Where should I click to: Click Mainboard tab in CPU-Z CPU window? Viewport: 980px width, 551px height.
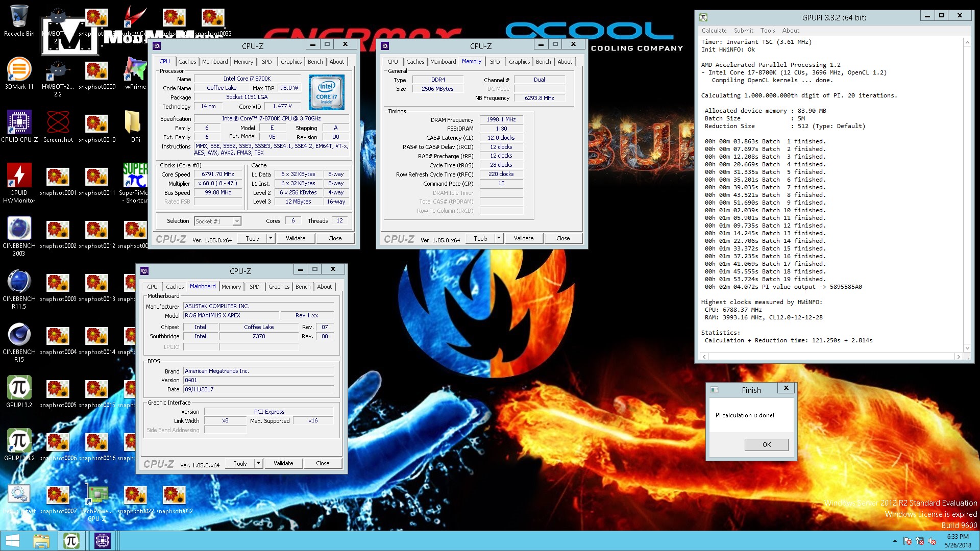215,62
